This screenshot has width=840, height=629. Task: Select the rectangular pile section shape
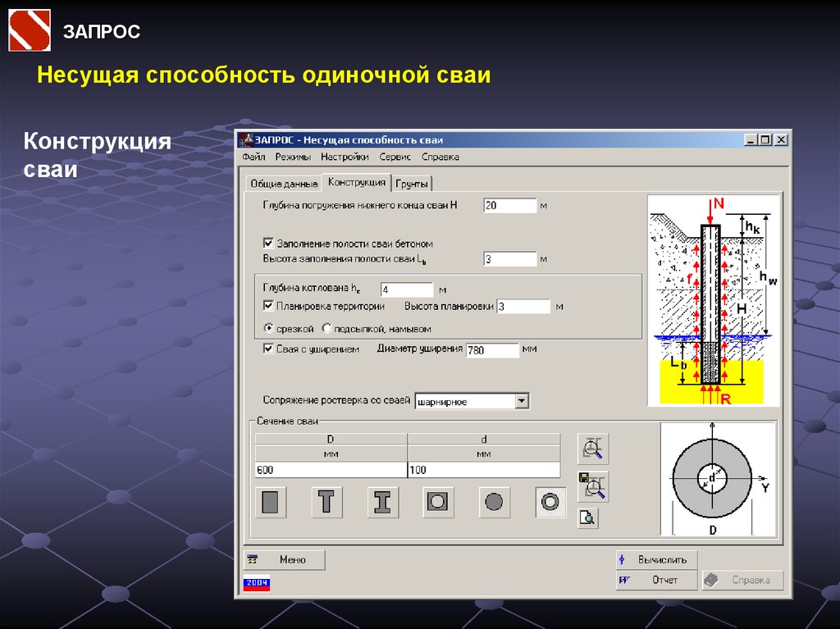270,502
